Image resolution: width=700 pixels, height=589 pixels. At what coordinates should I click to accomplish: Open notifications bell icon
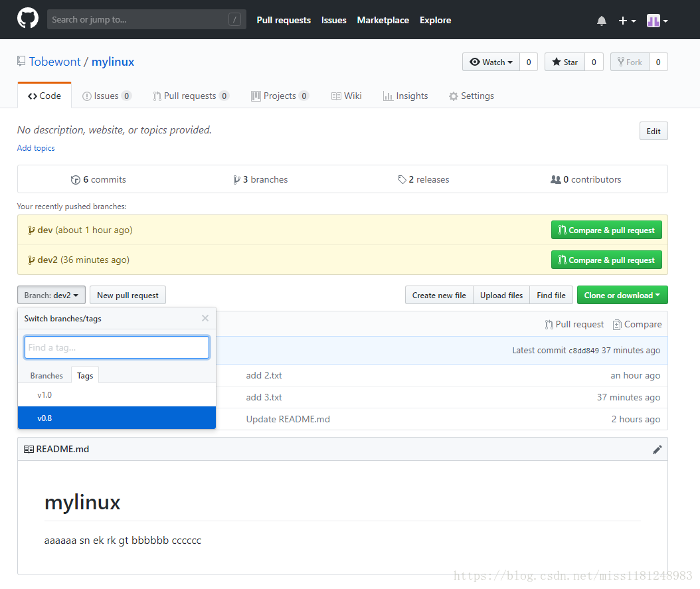click(601, 21)
